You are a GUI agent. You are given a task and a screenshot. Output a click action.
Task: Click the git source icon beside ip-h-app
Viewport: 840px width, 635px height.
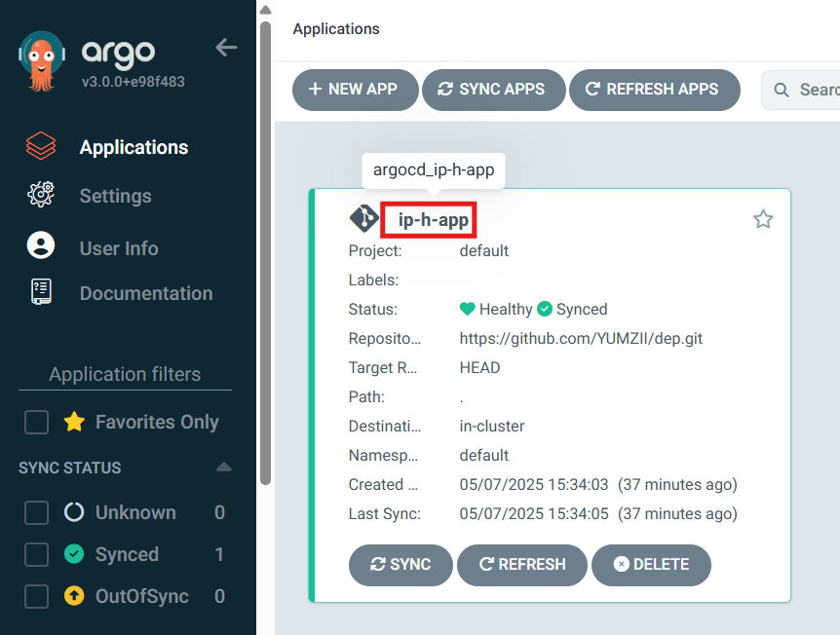click(x=363, y=218)
